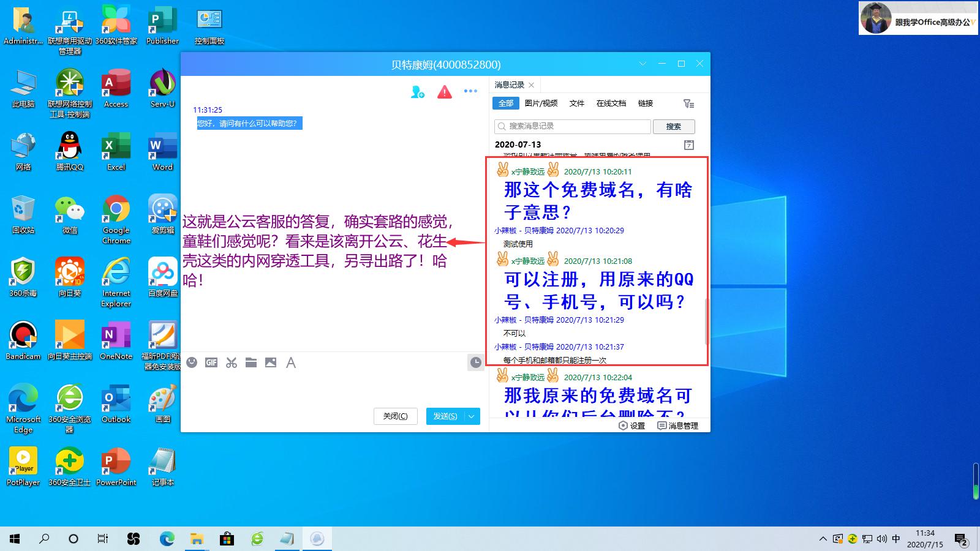The height and width of the screenshot is (551, 980).
Task: Open the calendar date picker beside 2020-07-13
Action: (x=689, y=145)
